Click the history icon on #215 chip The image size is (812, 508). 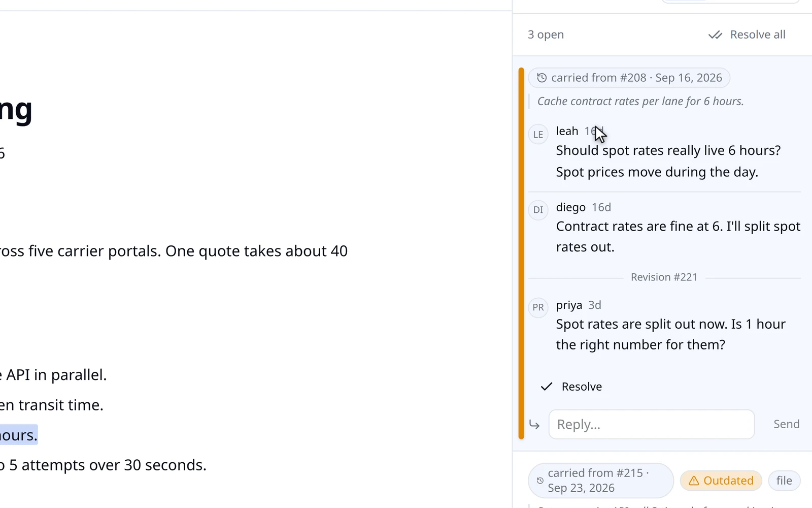(x=540, y=481)
